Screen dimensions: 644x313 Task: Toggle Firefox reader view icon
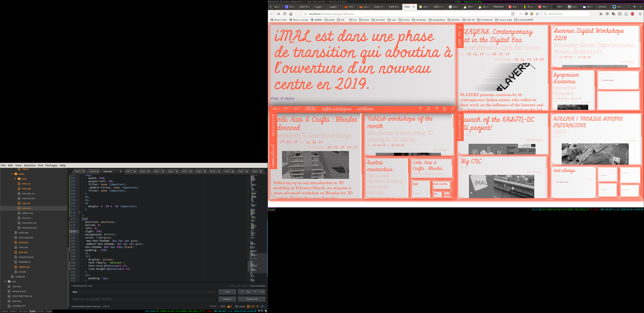(x=513, y=14)
